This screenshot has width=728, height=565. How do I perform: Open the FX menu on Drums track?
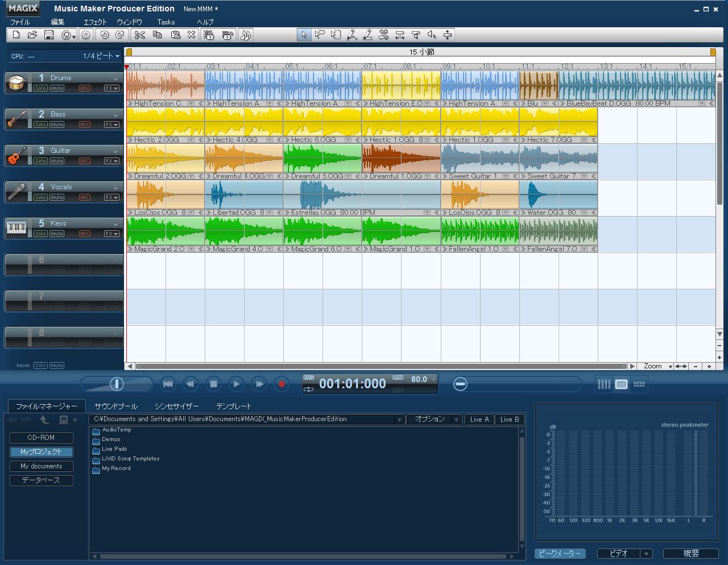pyautogui.click(x=111, y=88)
